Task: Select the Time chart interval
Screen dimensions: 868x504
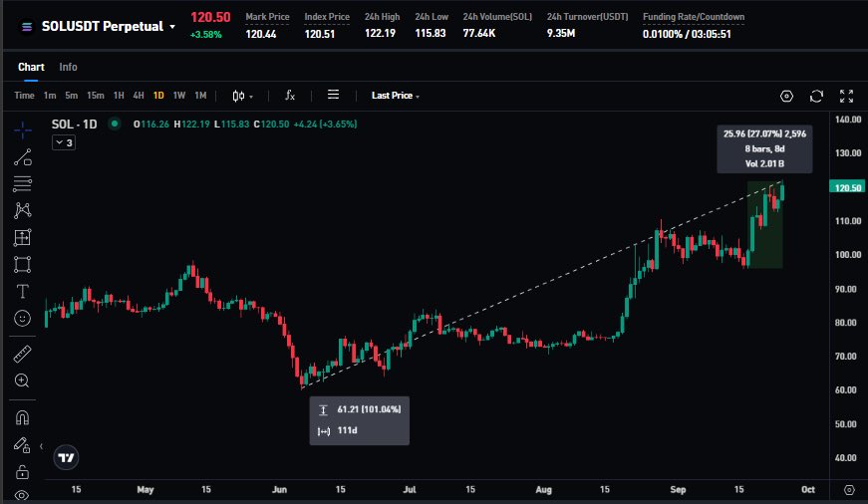Action: [x=24, y=96]
